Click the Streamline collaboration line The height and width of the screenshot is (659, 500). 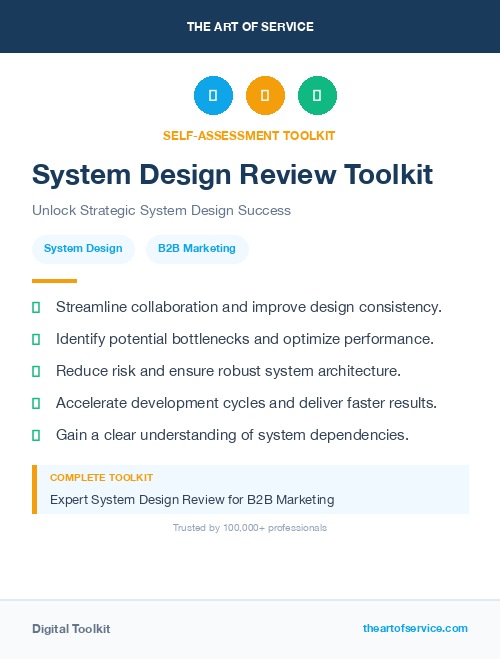point(249,307)
